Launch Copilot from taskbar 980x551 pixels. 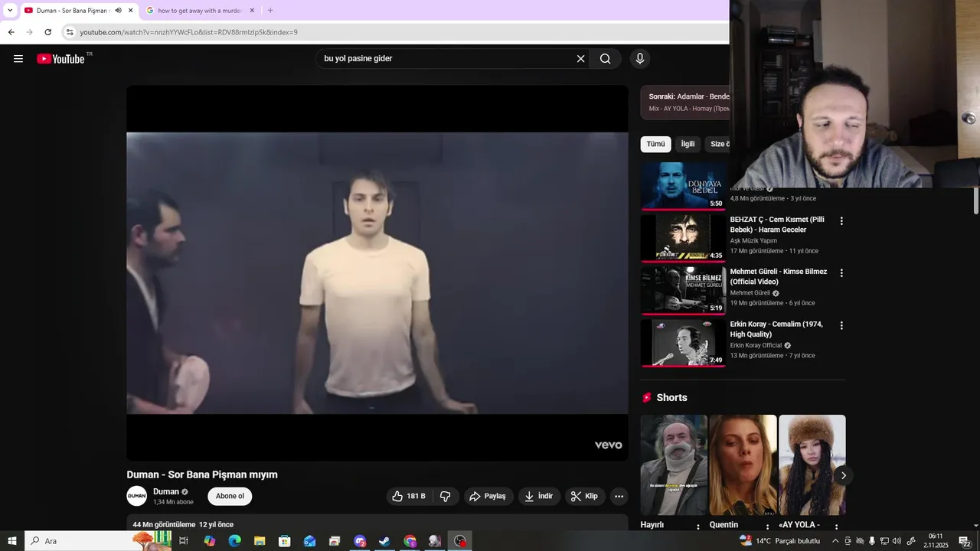[x=210, y=541]
